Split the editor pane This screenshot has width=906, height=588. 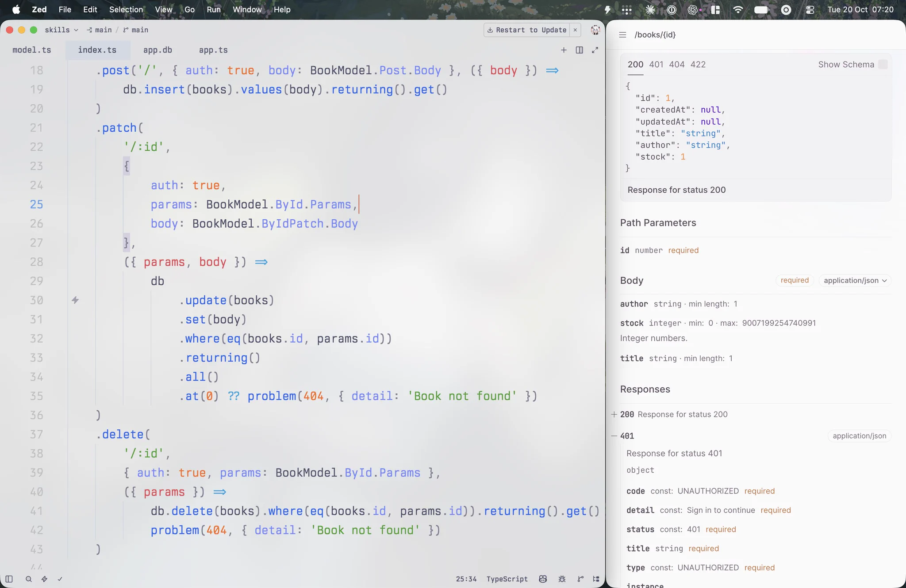[x=579, y=50]
